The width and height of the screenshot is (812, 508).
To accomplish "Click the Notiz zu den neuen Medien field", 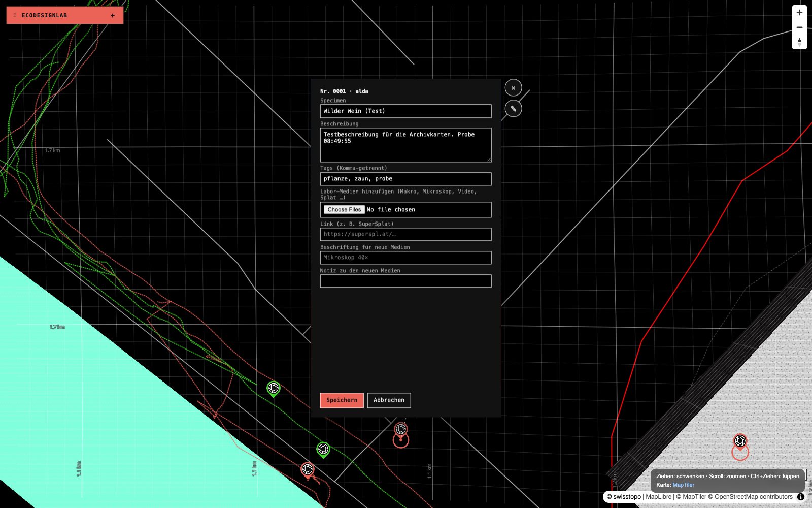I will pyautogui.click(x=405, y=281).
